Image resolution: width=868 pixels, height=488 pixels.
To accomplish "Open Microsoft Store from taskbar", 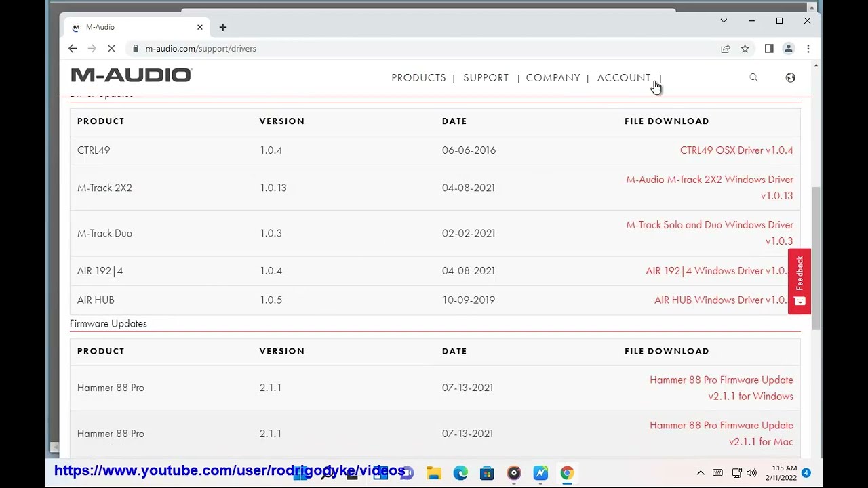I will point(487,473).
